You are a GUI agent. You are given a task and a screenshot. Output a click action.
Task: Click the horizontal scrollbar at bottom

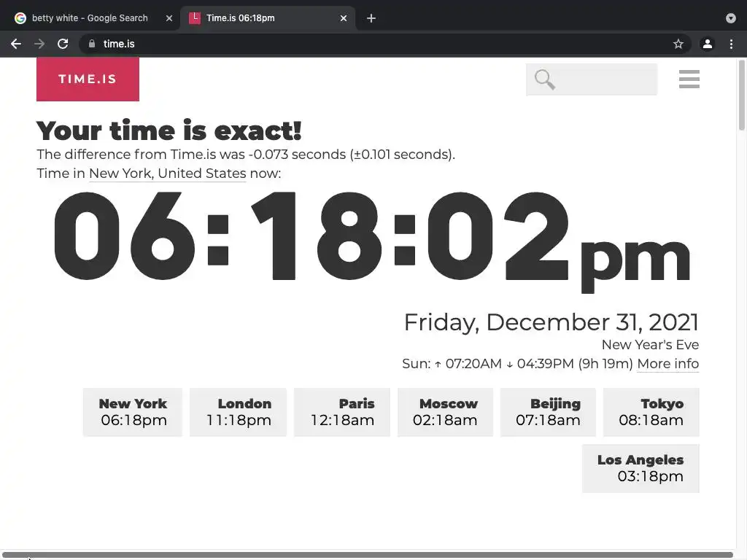coord(368,555)
